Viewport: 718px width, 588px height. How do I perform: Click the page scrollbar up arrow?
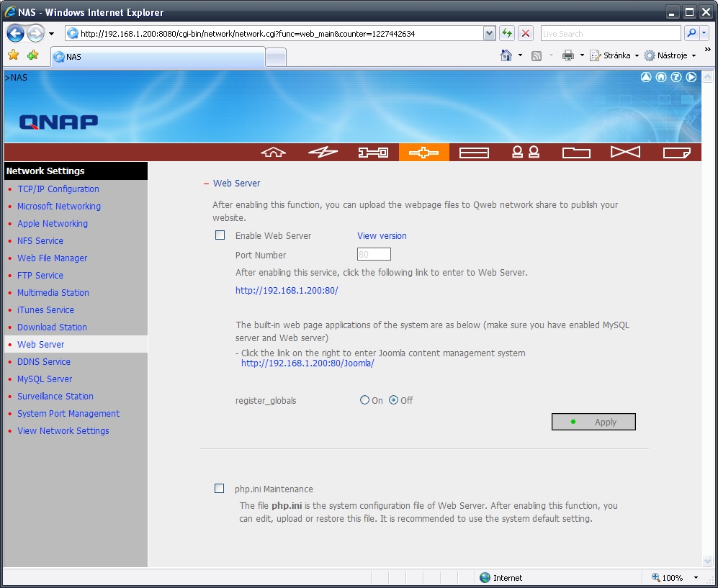tap(707, 76)
